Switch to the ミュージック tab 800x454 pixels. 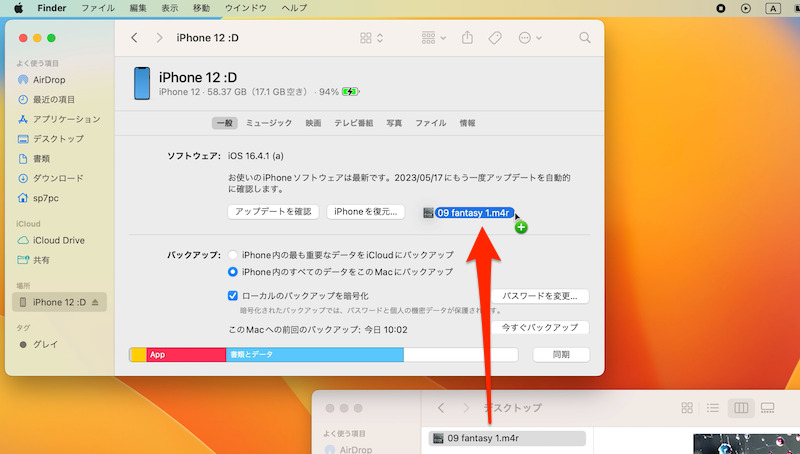click(x=269, y=123)
